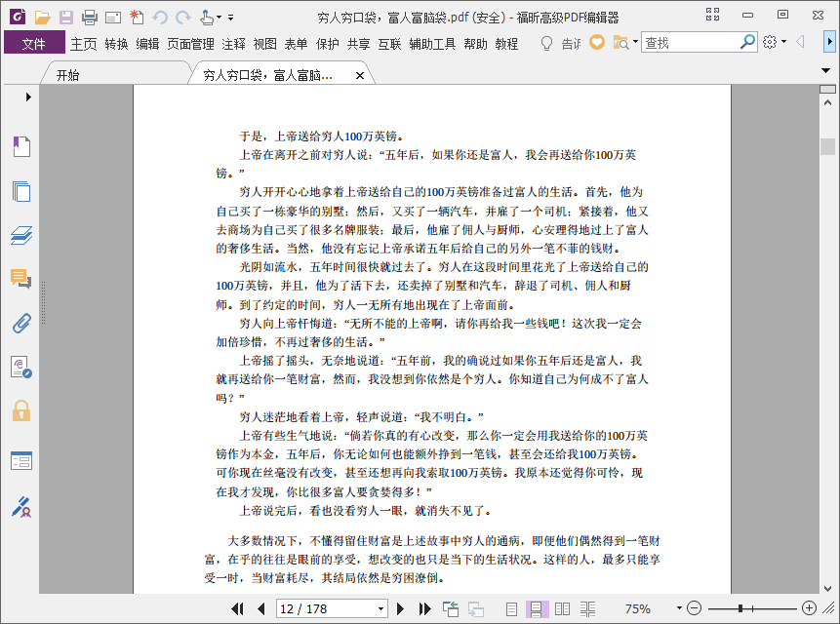Screen dimensions: 840x624
Task: Open the Attachments paperclip panel
Action: pos(21,324)
